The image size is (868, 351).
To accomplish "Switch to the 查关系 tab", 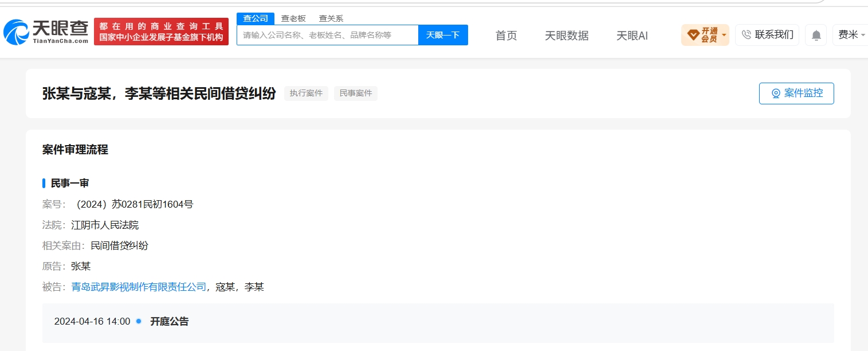I will click(x=331, y=18).
